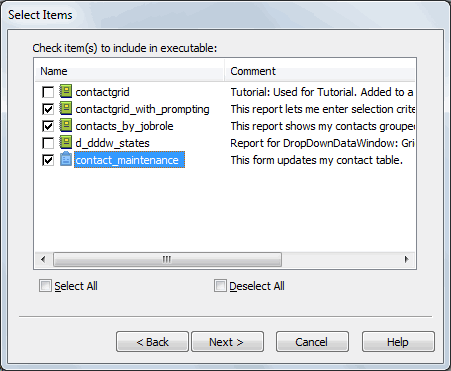Click the contacts_by_jobrole report icon
Image resolution: width=451 pixels, height=371 pixels.
tap(66, 125)
